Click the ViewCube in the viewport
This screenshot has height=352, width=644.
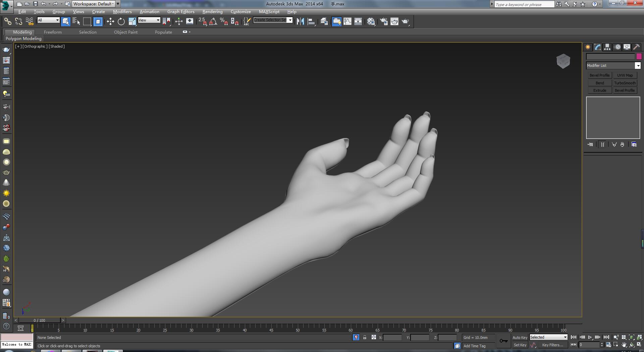click(x=563, y=61)
